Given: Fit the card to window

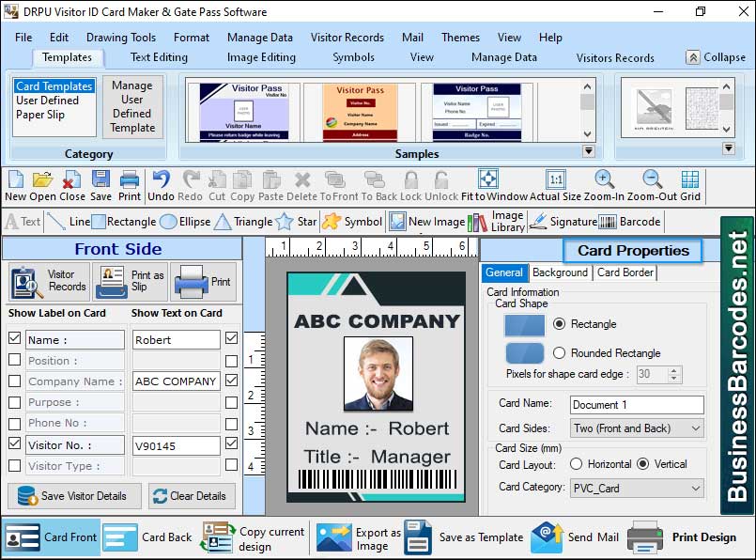Looking at the screenshot, I should pos(494,186).
